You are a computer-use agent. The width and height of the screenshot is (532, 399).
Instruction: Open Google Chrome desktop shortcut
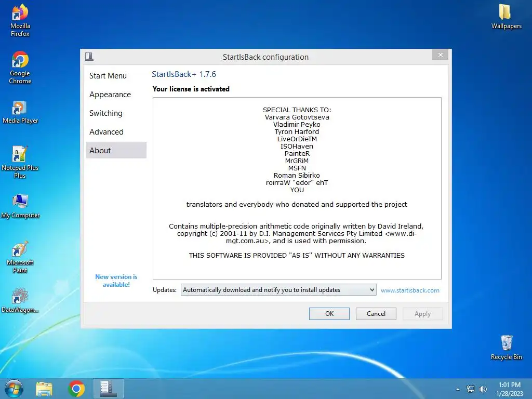pos(20,68)
